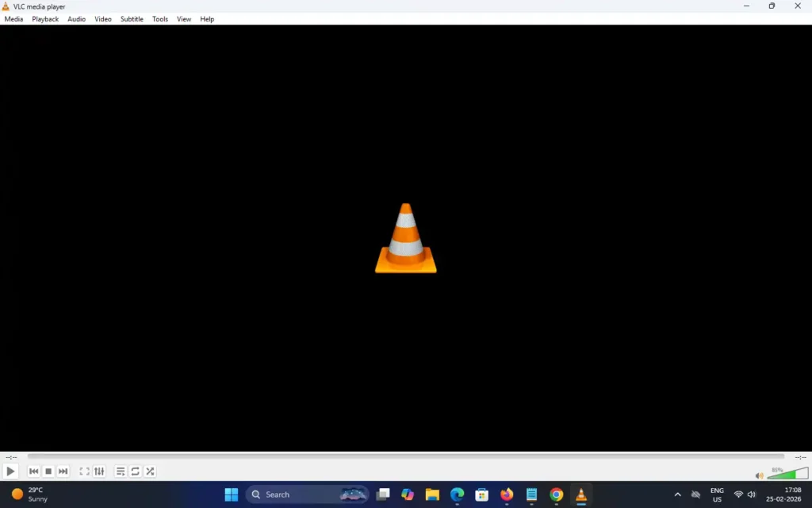Open the hidden icons tray chevron
812x508 pixels.
pyautogui.click(x=678, y=494)
